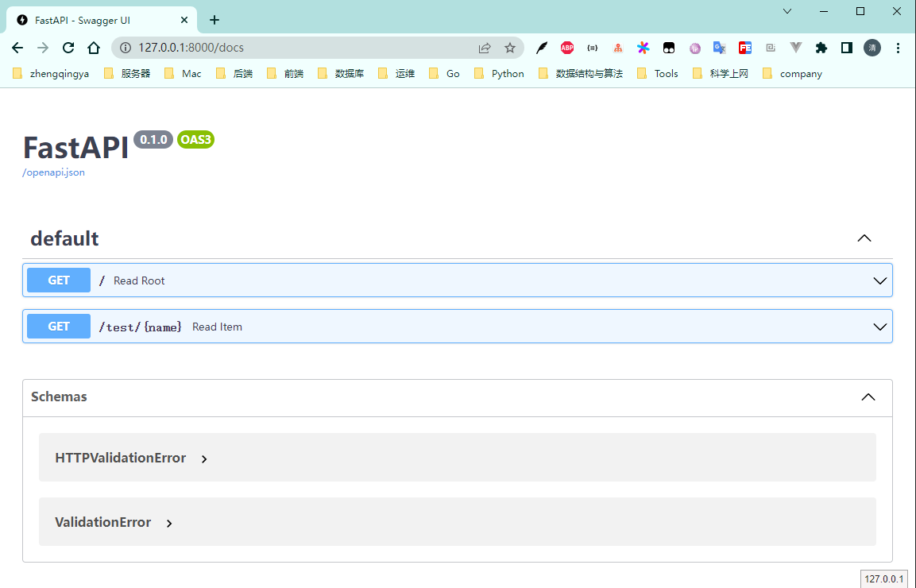Click the 0.1.0 version badge
This screenshot has height=588, width=916.
[x=153, y=140]
